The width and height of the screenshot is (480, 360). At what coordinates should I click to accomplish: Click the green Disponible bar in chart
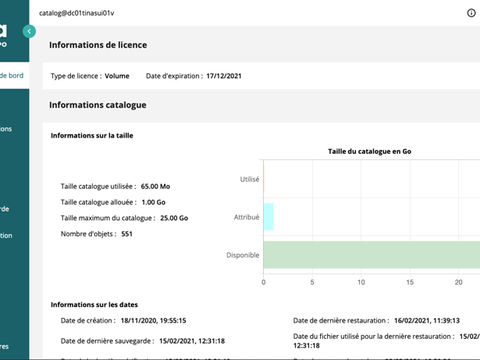pos(372,255)
